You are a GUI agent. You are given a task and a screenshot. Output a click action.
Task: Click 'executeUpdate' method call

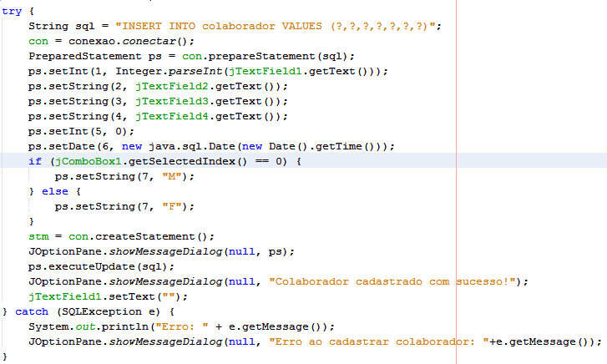click(x=92, y=267)
